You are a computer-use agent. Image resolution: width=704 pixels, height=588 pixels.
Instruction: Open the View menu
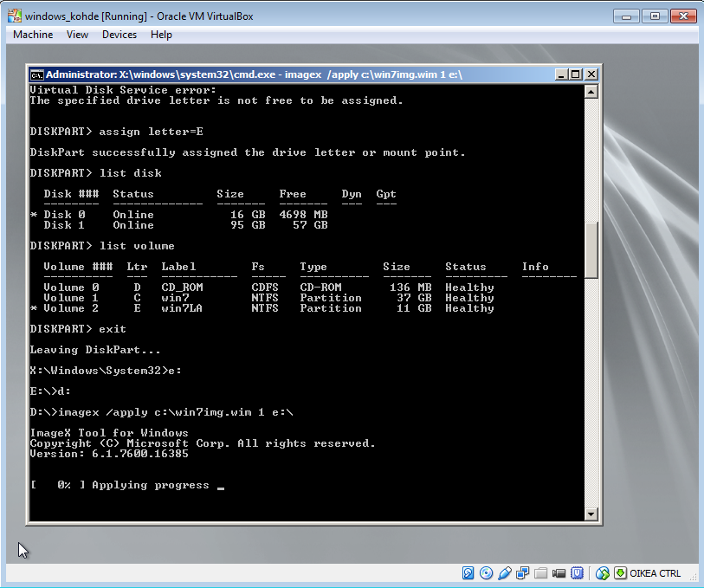pyautogui.click(x=77, y=35)
